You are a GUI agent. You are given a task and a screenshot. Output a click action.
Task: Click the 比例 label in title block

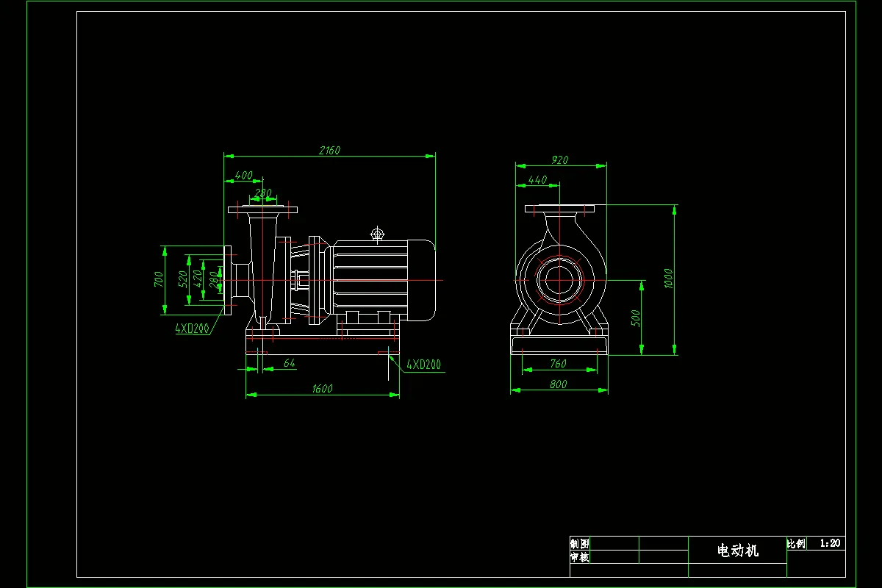(x=796, y=544)
